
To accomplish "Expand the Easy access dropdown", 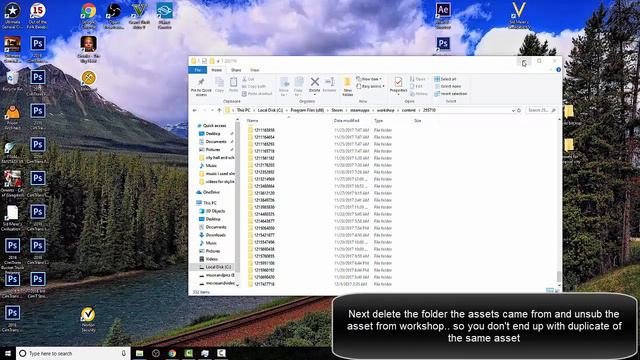I will (x=371, y=86).
